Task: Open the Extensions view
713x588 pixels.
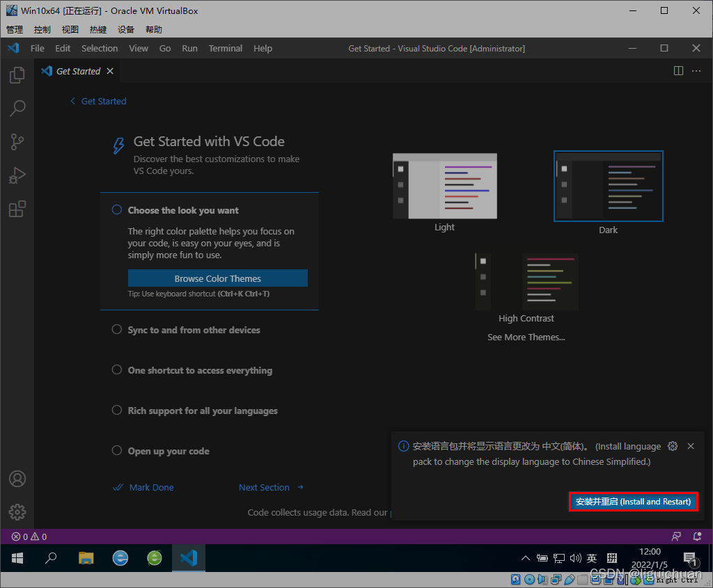Action: tap(17, 209)
